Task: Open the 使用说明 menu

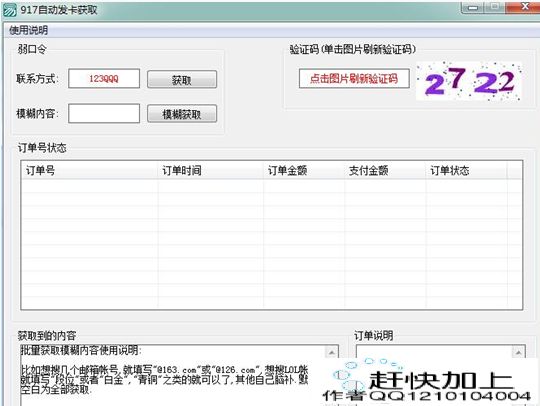Action: (x=29, y=30)
